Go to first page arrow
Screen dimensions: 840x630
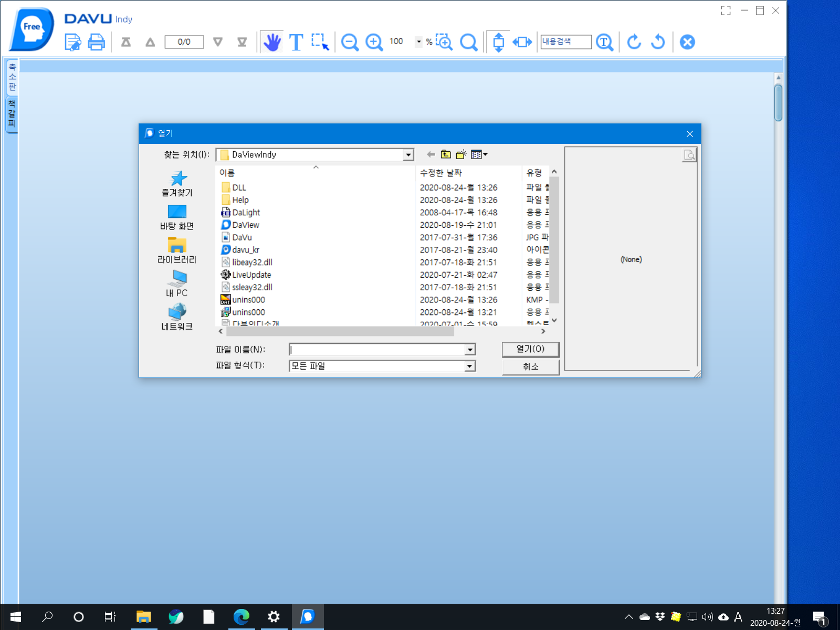click(x=126, y=42)
